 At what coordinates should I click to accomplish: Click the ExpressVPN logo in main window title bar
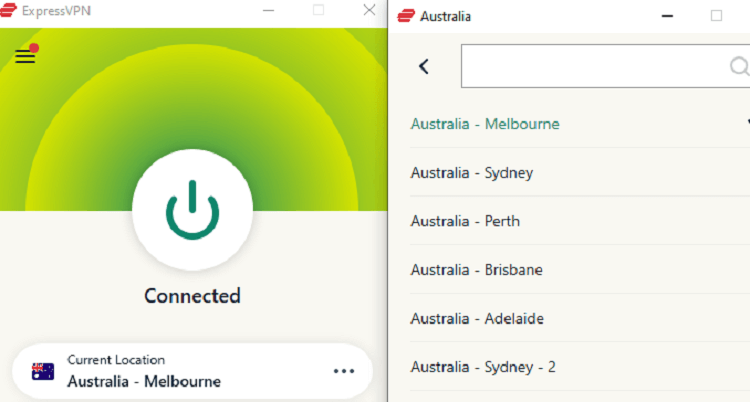point(8,10)
